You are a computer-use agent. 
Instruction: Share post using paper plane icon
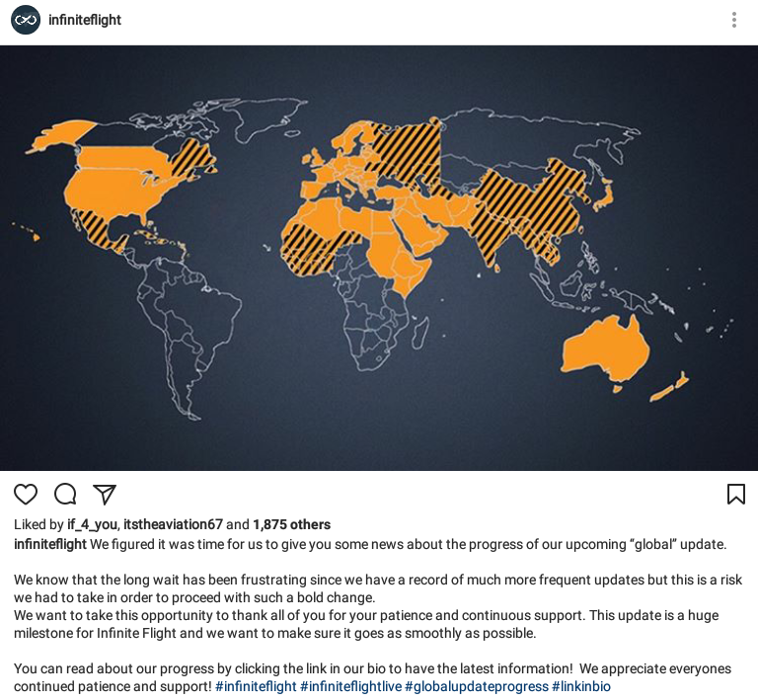point(105,495)
